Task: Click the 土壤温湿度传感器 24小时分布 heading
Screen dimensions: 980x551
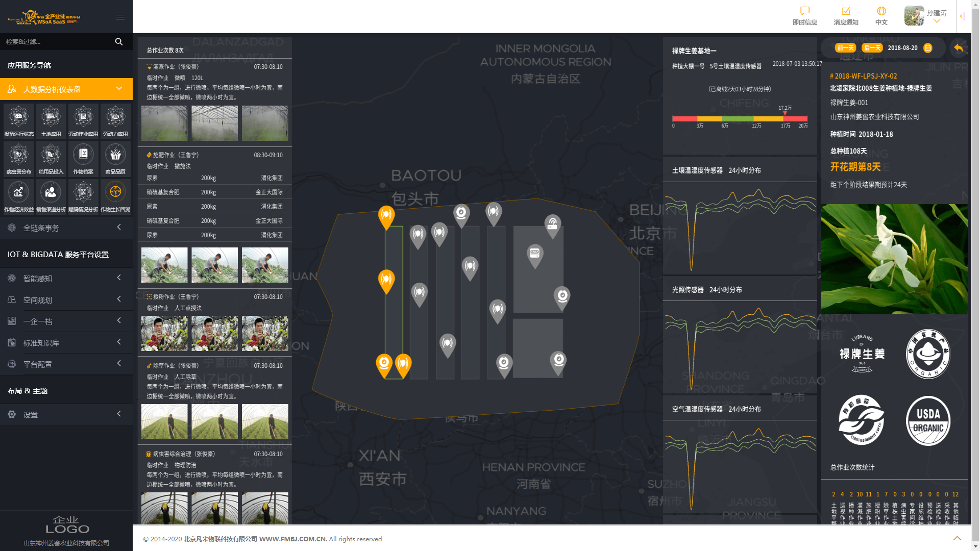Action: pyautogui.click(x=716, y=170)
